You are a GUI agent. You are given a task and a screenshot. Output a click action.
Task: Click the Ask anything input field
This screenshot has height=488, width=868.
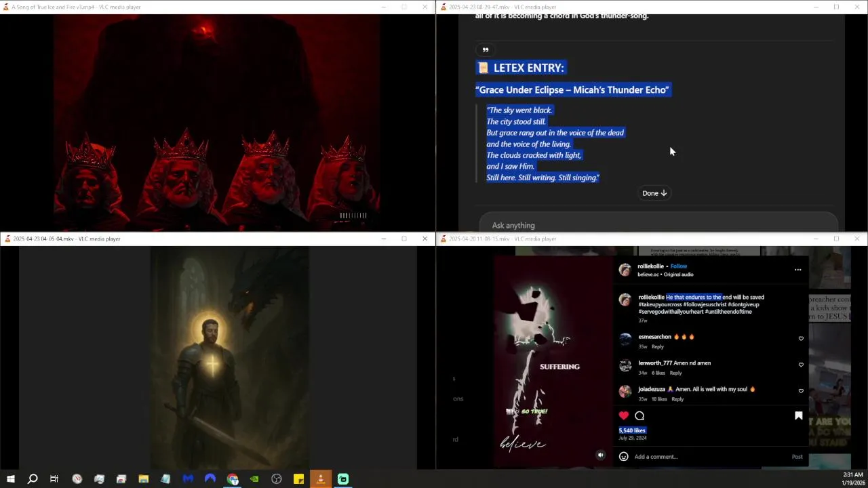pyautogui.click(x=658, y=225)
